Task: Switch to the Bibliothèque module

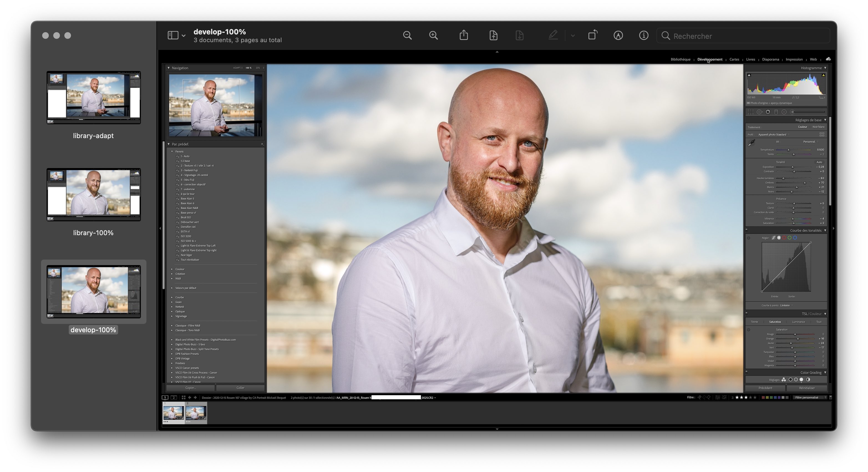Action: point(680,59)
